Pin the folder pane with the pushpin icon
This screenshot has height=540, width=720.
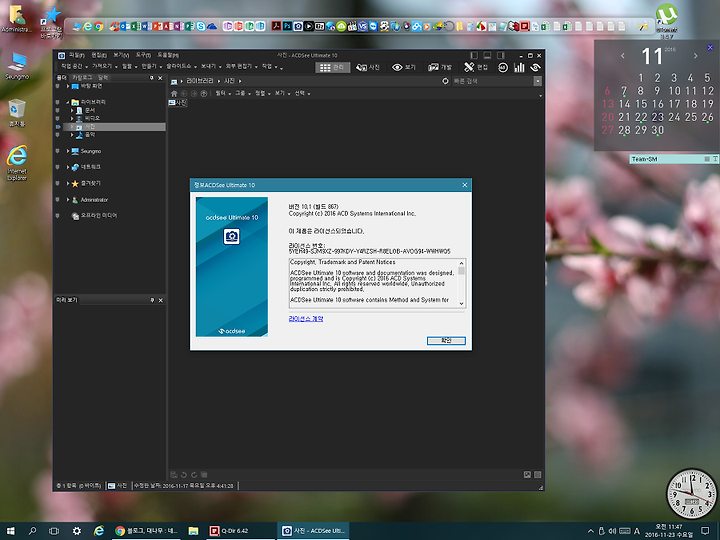click(x=152, y=78)
